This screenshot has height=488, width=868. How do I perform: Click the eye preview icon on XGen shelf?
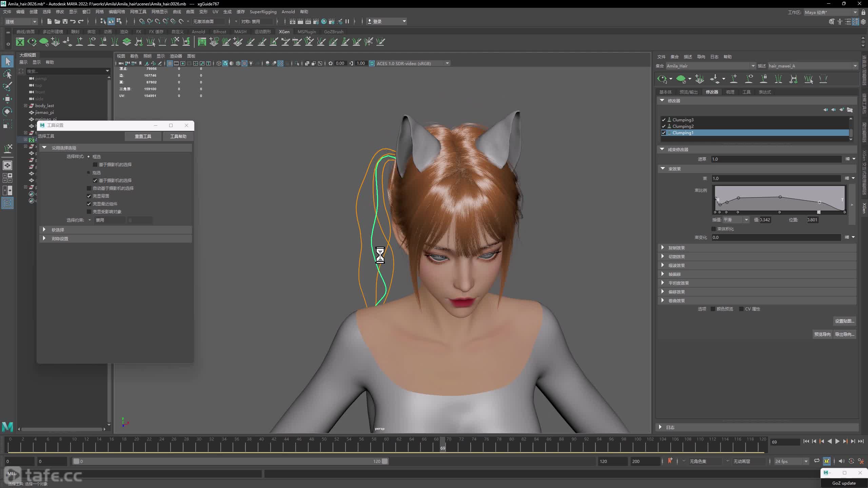[x=32, y=42]
